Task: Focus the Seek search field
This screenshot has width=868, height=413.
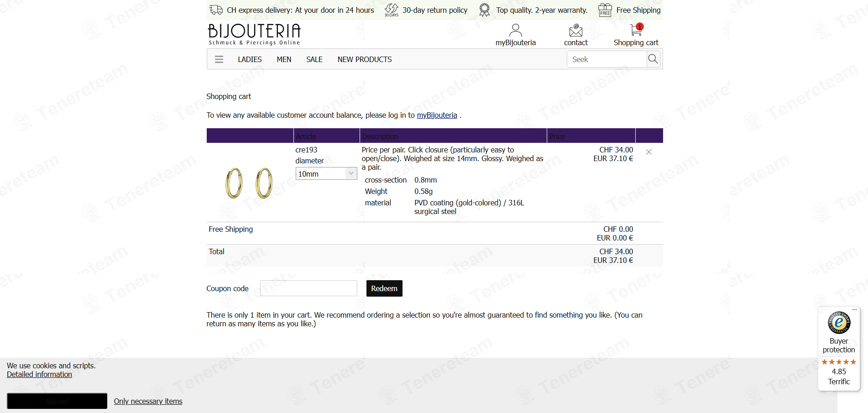Action: pyautogui.click(x=607, y=59)
